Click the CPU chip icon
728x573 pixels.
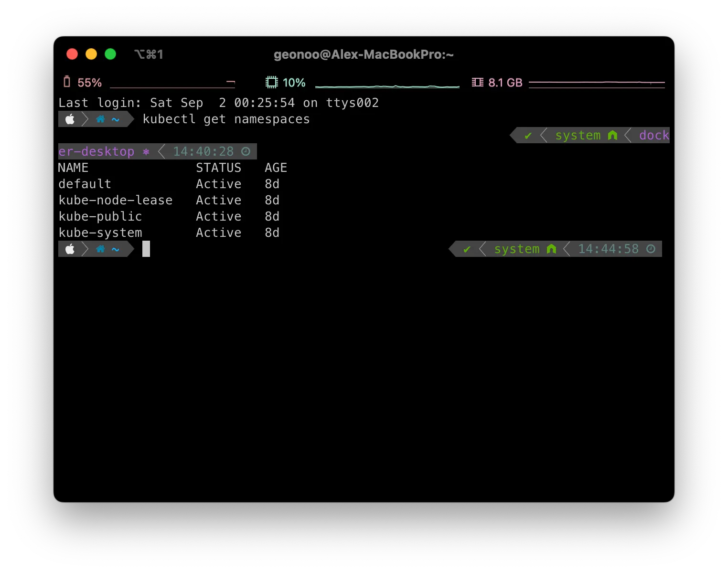pos(271,83)
